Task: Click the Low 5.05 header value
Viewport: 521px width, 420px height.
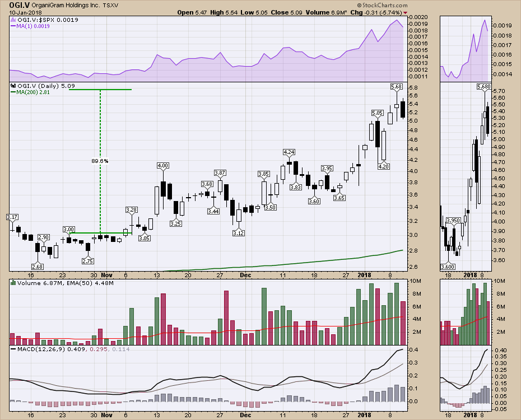Action: [x=254, y=12]
